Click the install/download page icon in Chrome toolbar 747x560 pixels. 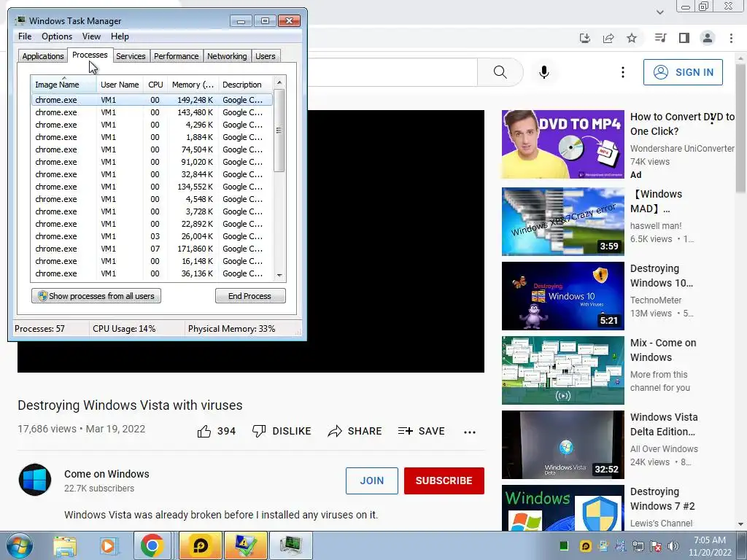pyautogui.click(x=585, y=38)
